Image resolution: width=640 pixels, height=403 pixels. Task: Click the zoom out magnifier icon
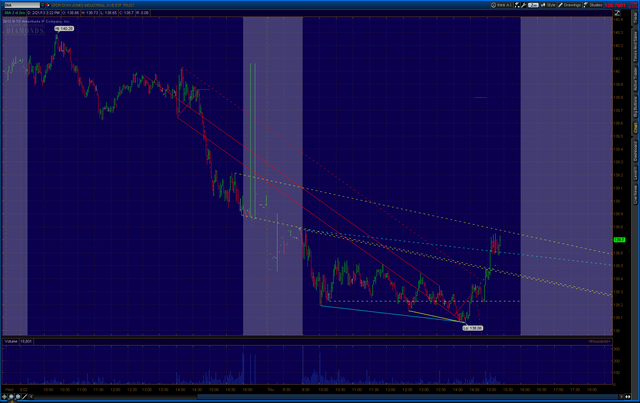coord(18,396)
